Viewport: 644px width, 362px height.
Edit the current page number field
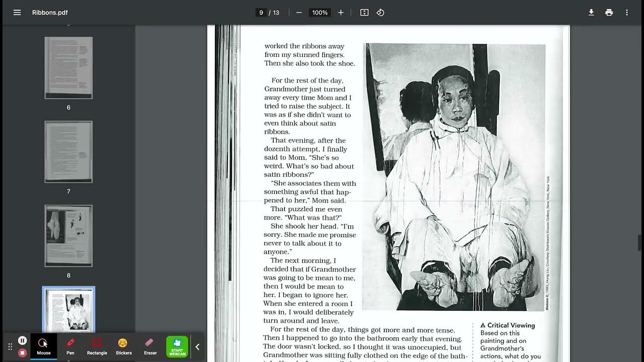tap(261, 13)
